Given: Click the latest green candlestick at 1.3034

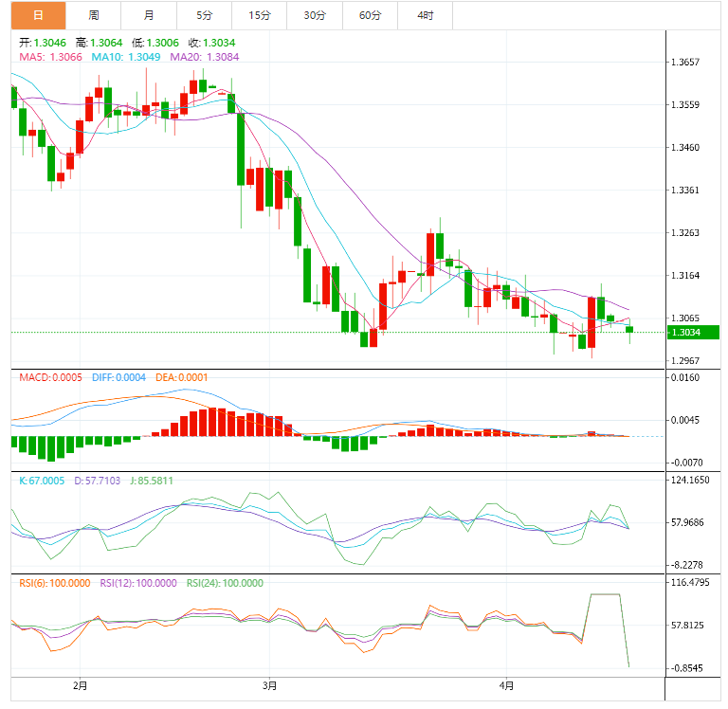Looking at the screenshot, I should pyautogui.click(x=629, y=330).
